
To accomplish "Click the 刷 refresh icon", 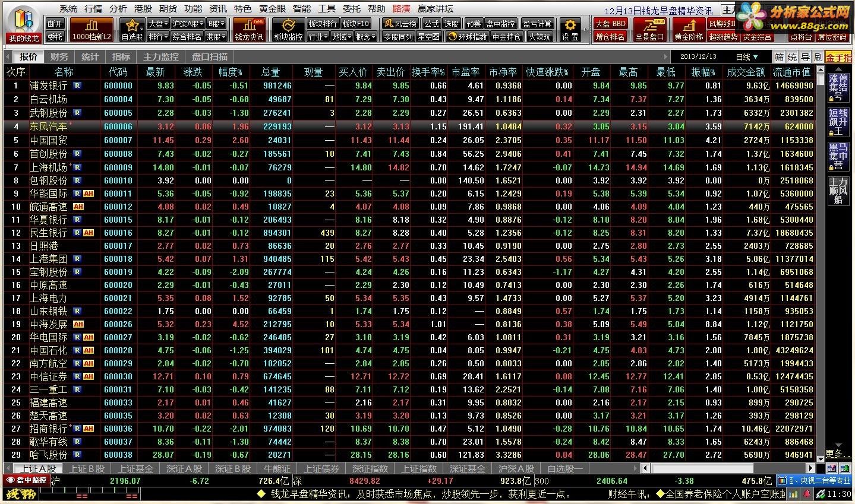I will pyautogui.click(x=818, y=57).
